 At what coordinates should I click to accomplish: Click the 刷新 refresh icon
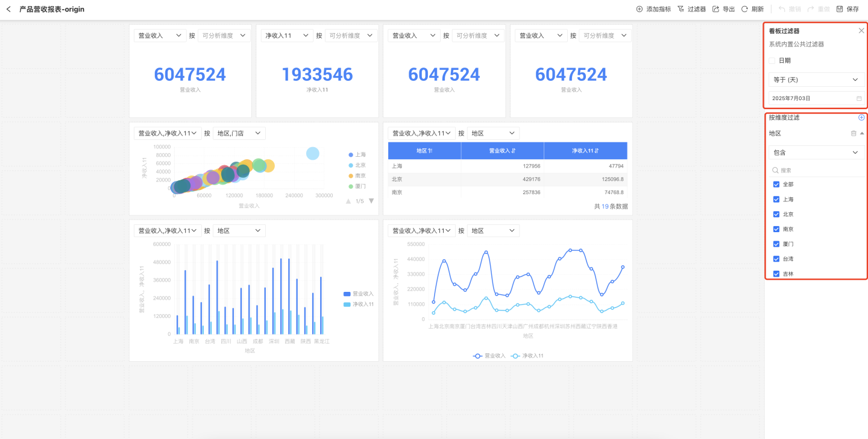pyautogui.click(x=745, y=9)
